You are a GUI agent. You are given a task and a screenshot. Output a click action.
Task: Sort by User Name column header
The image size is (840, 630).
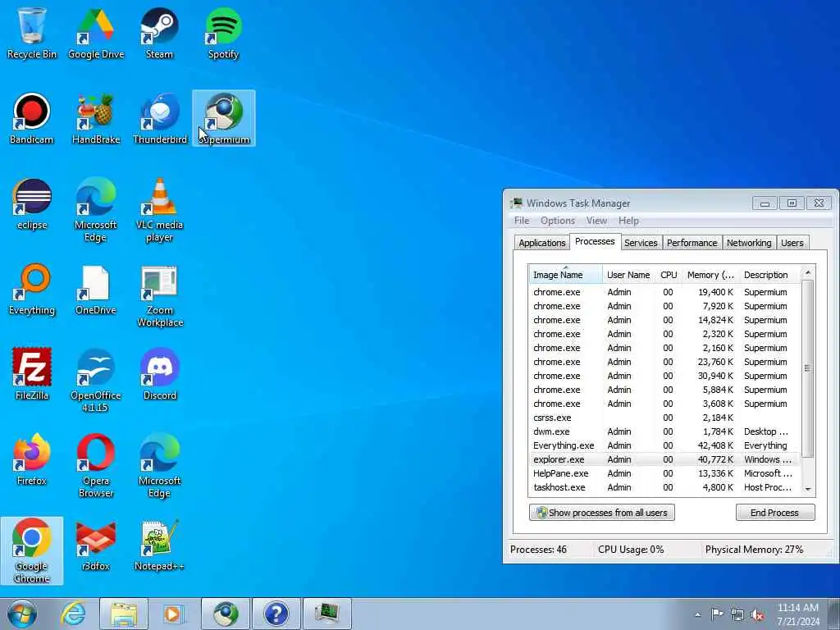point(628,275)
